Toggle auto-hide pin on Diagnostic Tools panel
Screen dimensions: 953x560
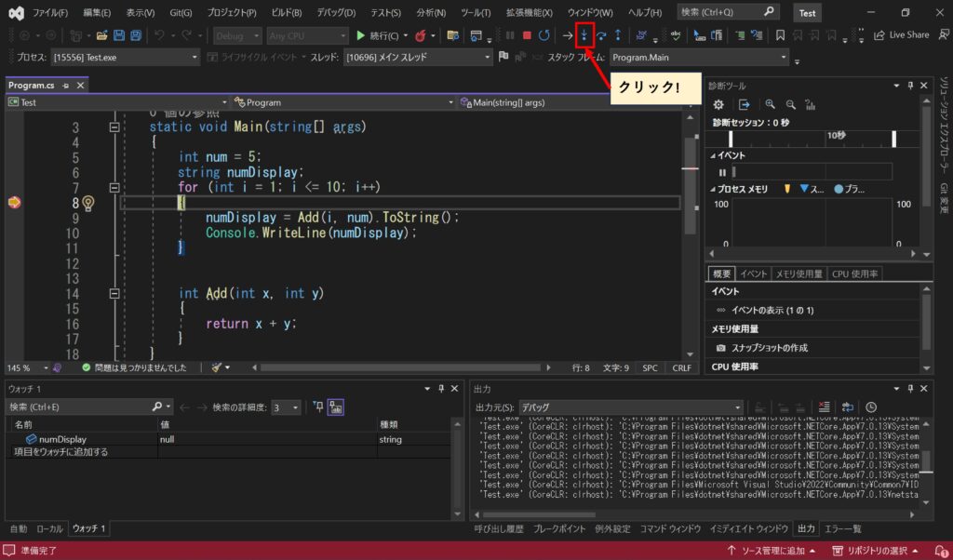[x=910, y=86]
